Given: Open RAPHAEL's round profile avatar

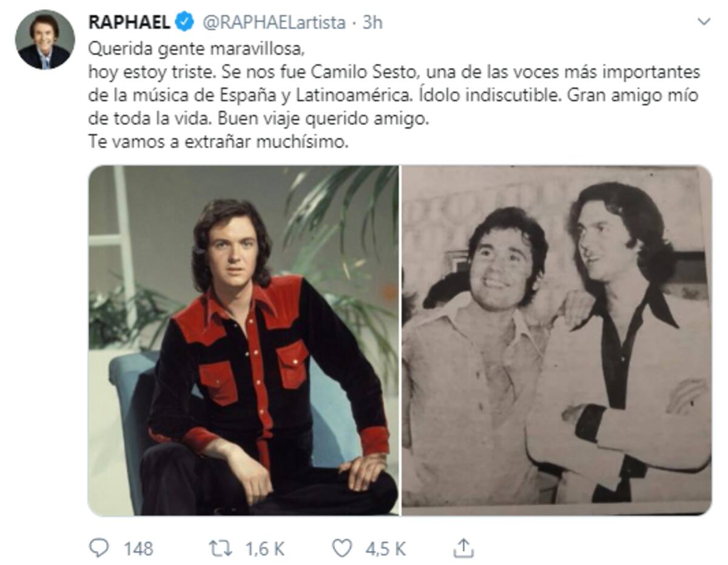Looking at the screenshot, I should [45, 40].
